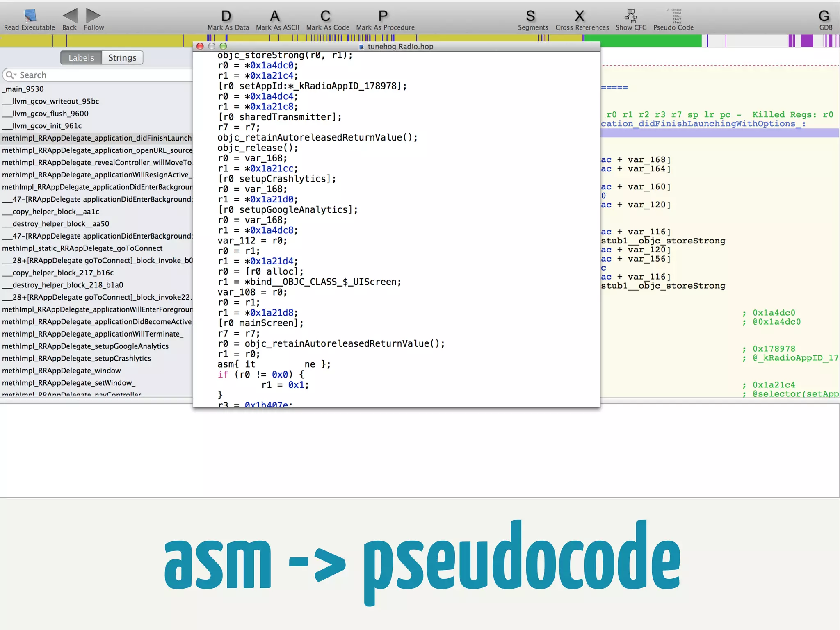Open the Pseudo Code view icon

673,16
